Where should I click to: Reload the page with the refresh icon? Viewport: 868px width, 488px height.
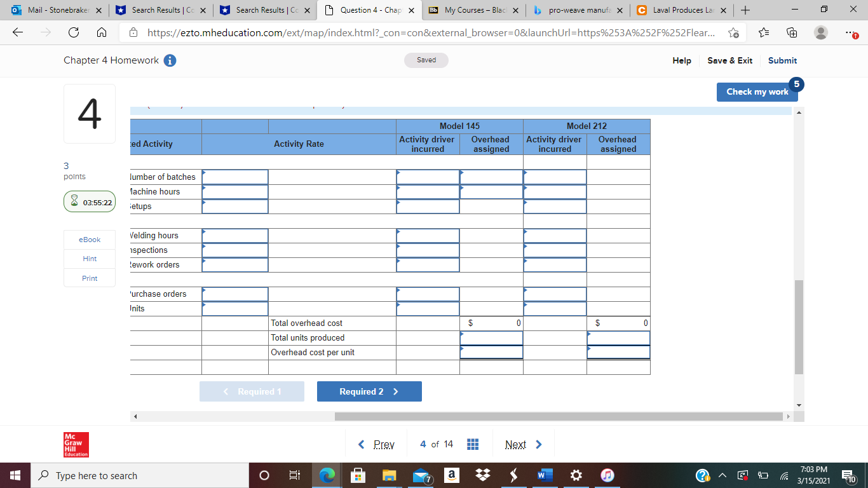point(74,33)
